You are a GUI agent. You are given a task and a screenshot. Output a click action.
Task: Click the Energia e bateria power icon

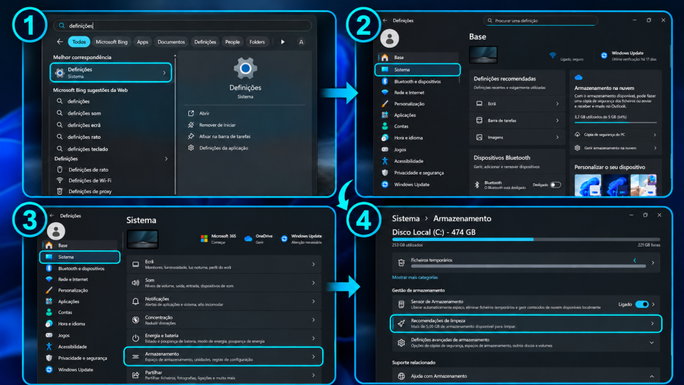pos(136,338)
